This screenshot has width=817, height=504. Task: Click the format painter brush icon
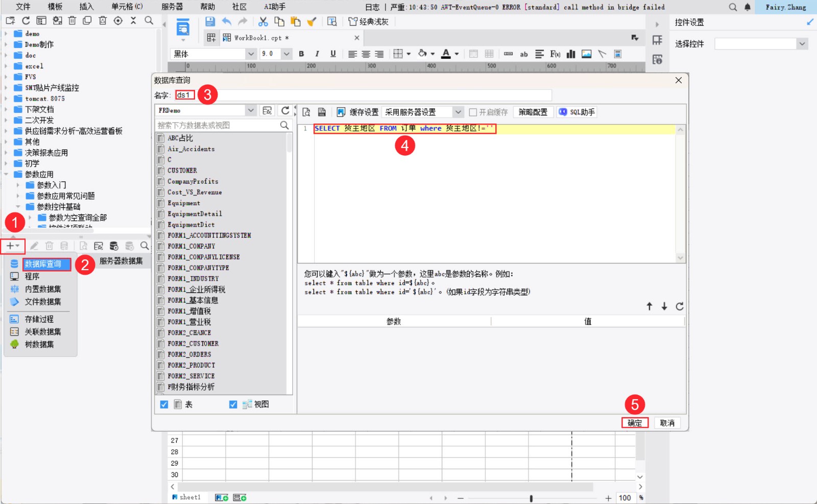click(x=311, y=21)
